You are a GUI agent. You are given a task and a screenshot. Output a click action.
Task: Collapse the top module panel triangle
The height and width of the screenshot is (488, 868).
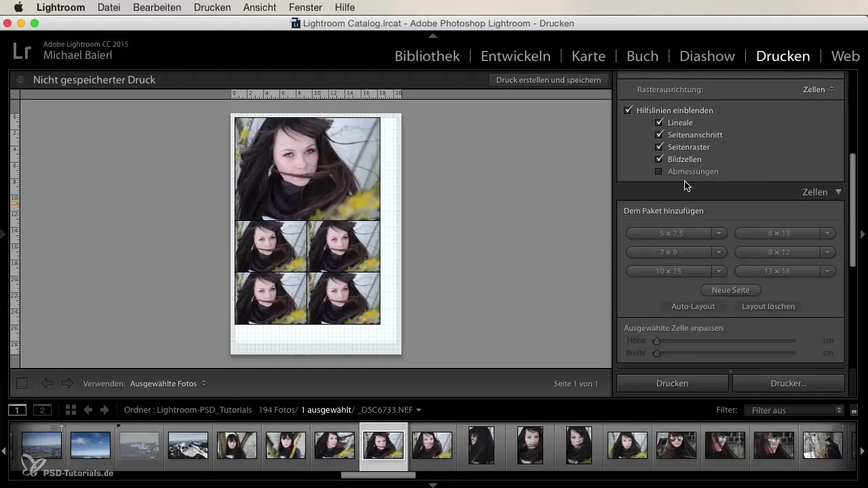[x=433, y=35]
